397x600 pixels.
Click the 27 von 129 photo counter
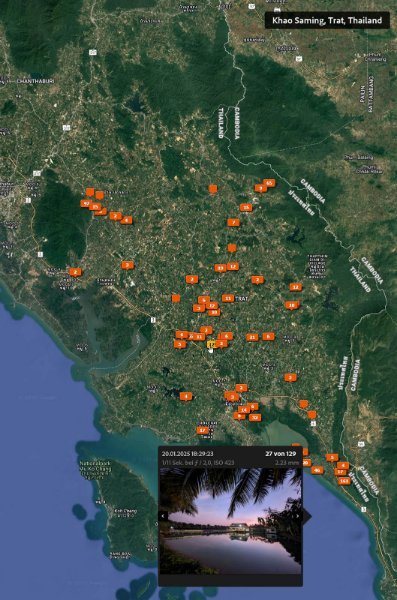(x=281, y=454)
